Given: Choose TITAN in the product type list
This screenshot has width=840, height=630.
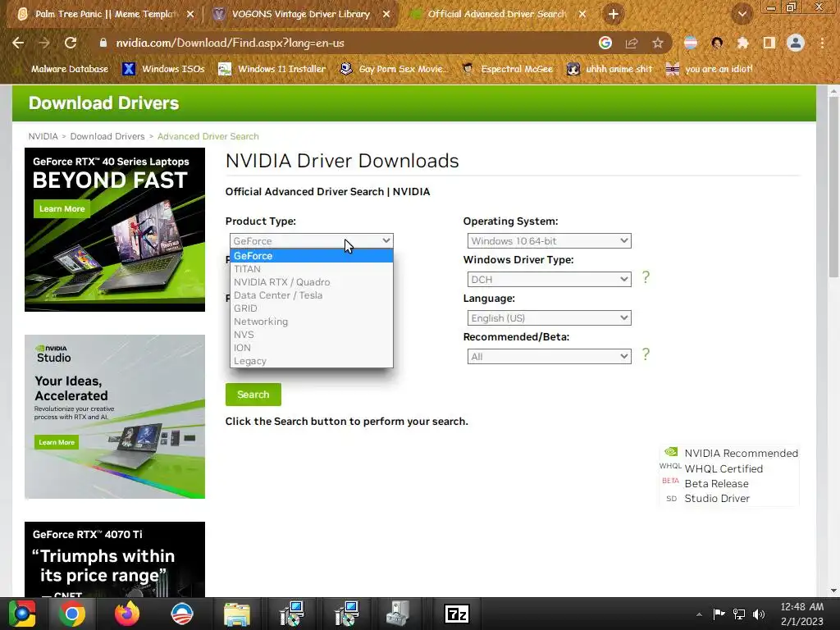Looking at the screenshot, I should [311, 269].
